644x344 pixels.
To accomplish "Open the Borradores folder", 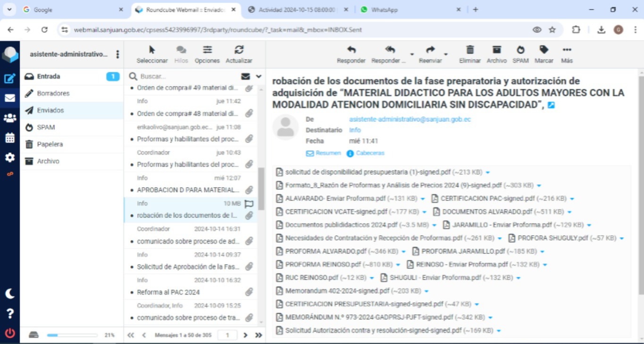I will (53, 93).
